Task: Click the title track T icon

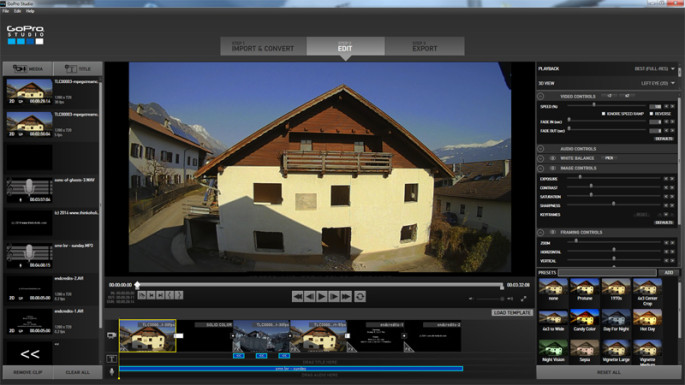Action: click(x=111, y=359)
